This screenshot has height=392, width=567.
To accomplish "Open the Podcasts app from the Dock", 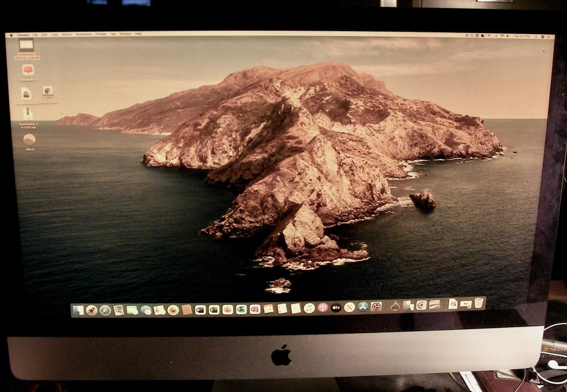I will (x=323, y=308).
